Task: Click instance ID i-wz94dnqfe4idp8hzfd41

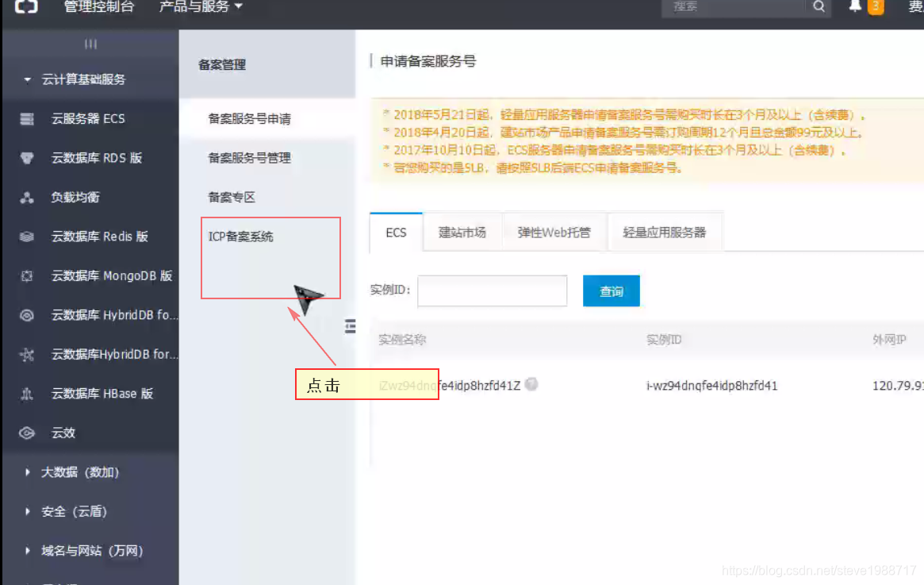Action: pos(712,386)
